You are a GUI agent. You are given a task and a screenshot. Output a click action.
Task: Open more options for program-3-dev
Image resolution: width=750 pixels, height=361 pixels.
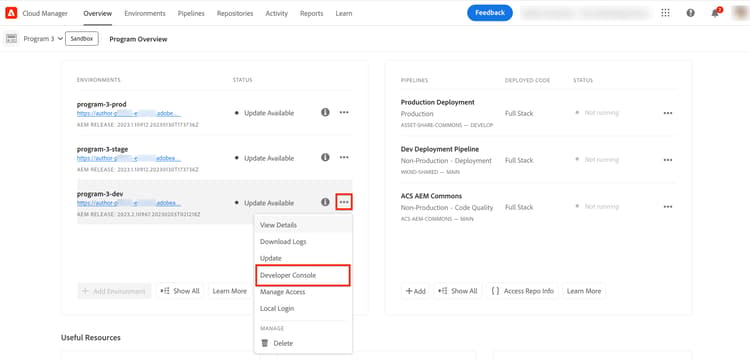pyautogui.click(x=344, y=202)
